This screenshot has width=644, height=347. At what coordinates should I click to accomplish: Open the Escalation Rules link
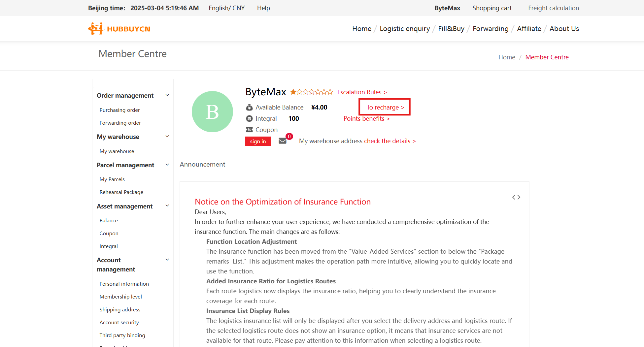click(362, 92)
